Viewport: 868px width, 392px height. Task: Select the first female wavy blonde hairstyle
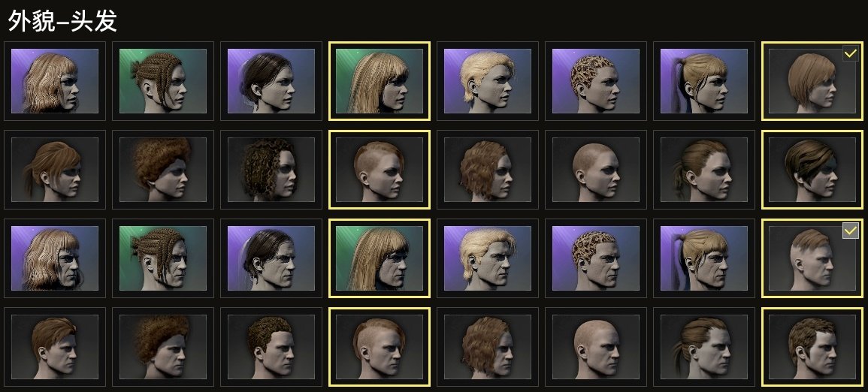[55, 80]
